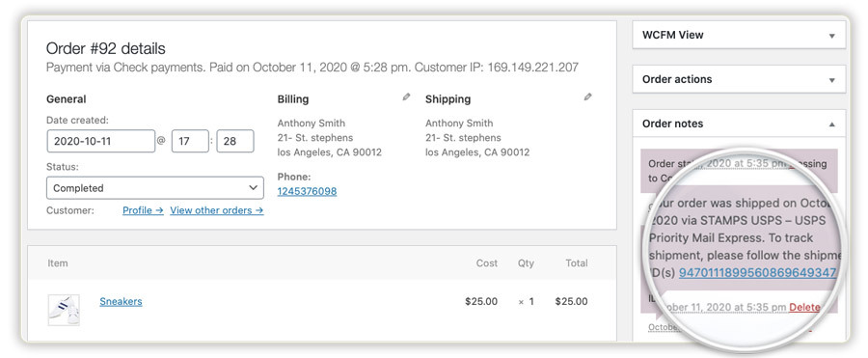
Task: Delete the shipment order note
Action: tap(804, 307)
